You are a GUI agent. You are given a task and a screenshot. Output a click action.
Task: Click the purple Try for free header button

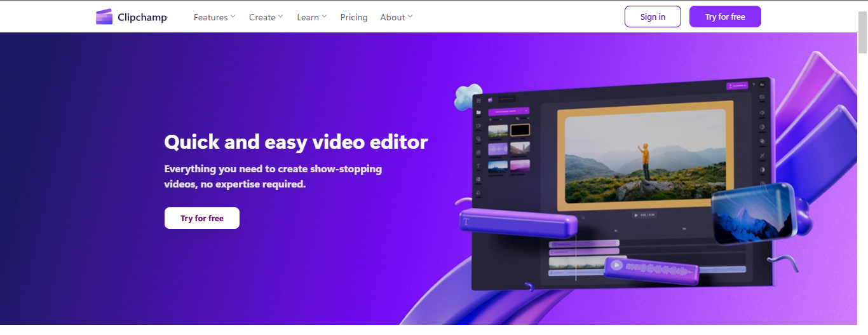point(725,17)
